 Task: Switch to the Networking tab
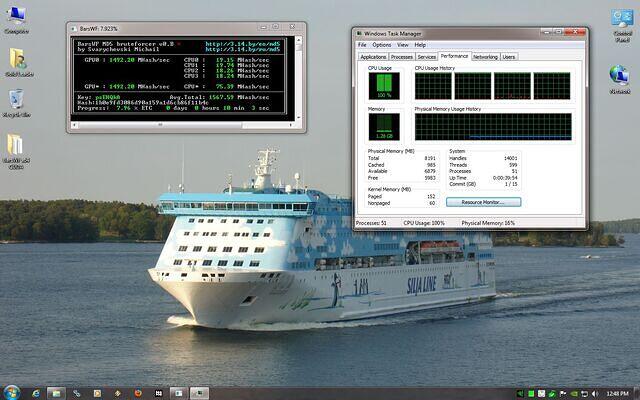coord(485,57)
